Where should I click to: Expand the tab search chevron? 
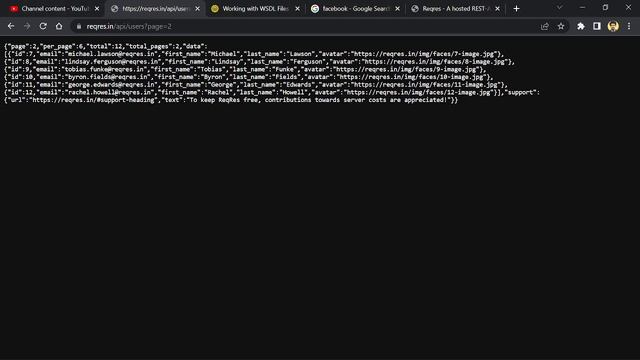[560, 7]
